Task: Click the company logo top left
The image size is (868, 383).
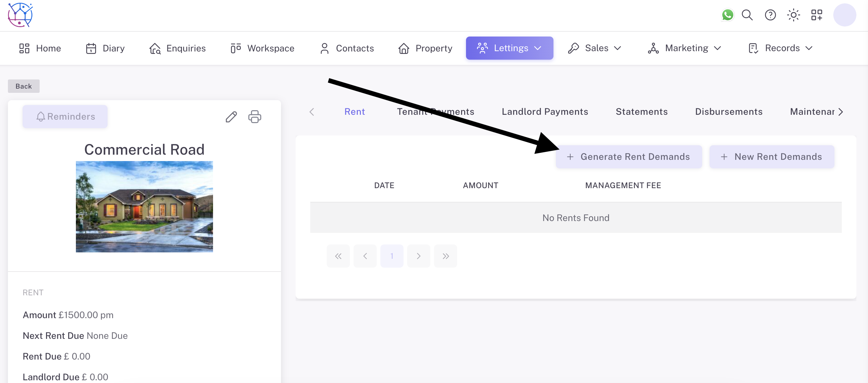Action: tap(20, 15)
